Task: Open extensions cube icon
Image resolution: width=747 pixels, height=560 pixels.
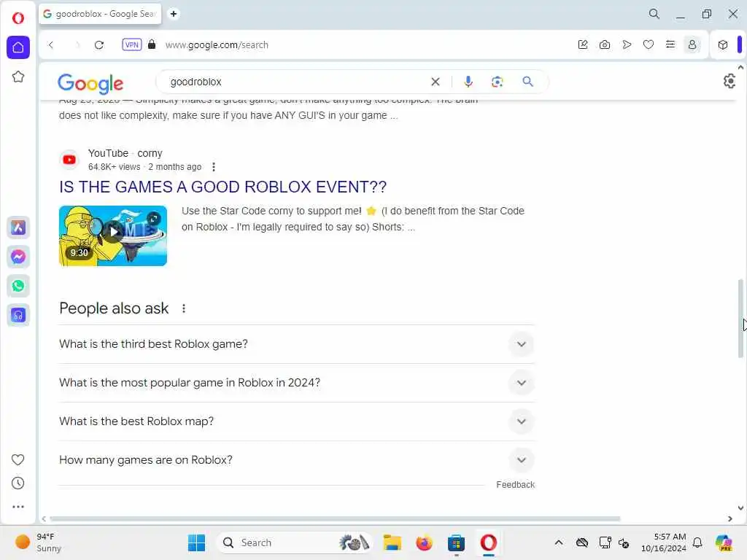Action: coord(723,44)
